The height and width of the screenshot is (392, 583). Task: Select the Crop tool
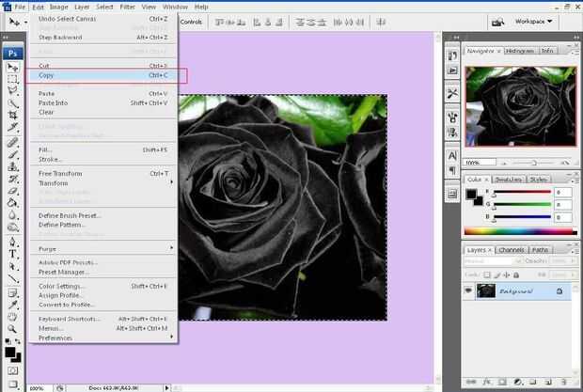pyautogui.click(x=12, y=115)
